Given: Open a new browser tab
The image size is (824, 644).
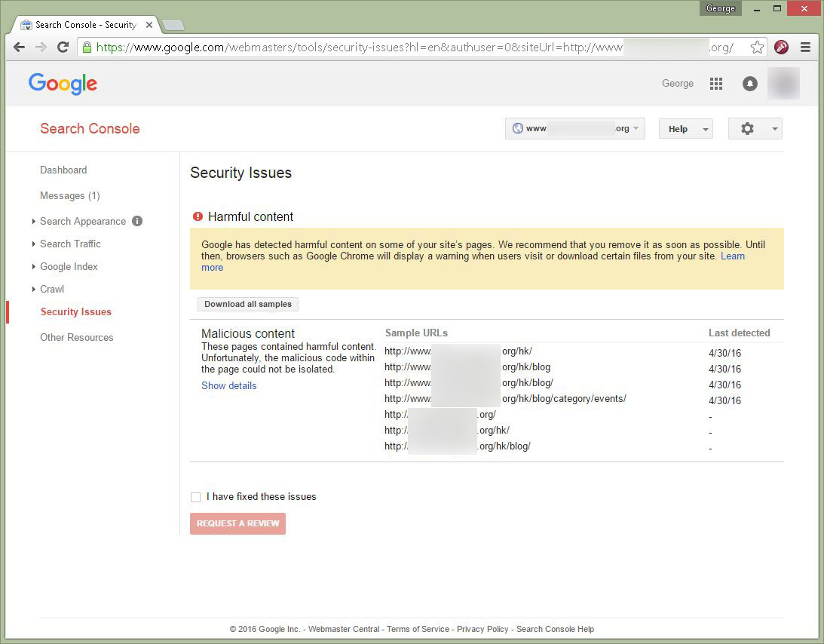Looking at the screenshot, I should tap(173, 25).
